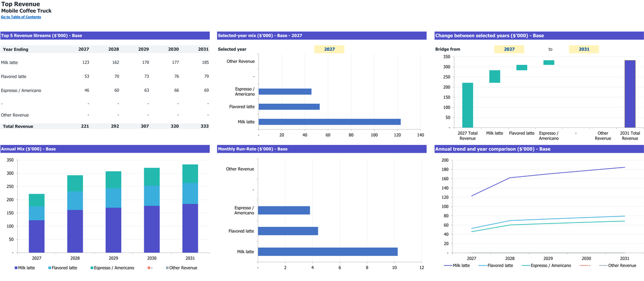
Task: Select Espresso / Americano 2030 value 66
Action: [175, 90]
